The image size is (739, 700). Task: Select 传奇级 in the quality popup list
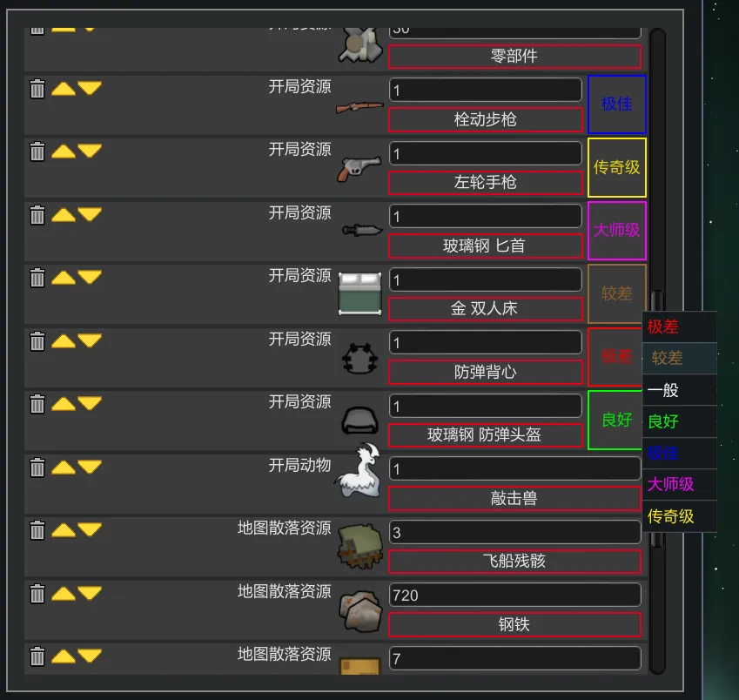pos(680,516)
